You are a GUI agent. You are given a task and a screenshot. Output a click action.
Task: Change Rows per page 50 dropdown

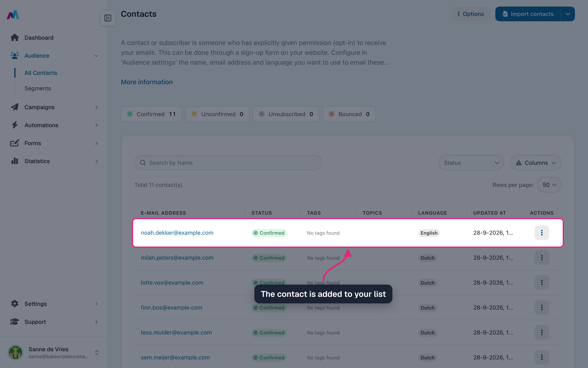click(x=549, y=185)
